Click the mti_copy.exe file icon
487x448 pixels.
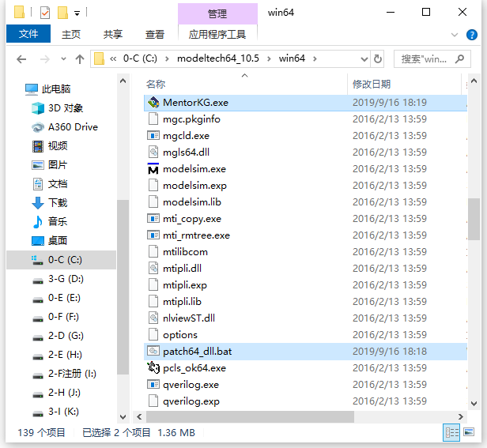[153, 219]
